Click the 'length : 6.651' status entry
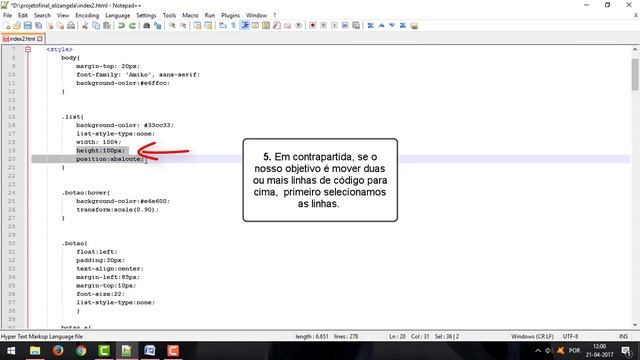The height and width of the screenshot is (360, 640). 312,336
